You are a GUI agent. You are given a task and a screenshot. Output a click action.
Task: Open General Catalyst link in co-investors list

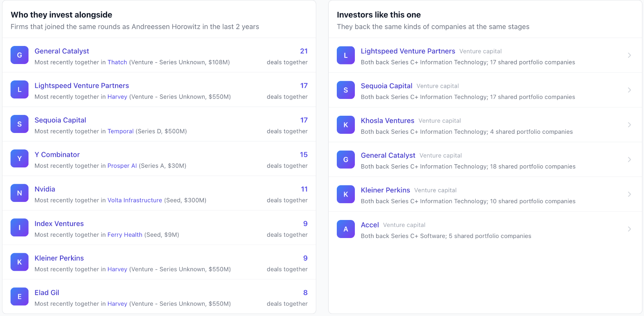[62, 51]
